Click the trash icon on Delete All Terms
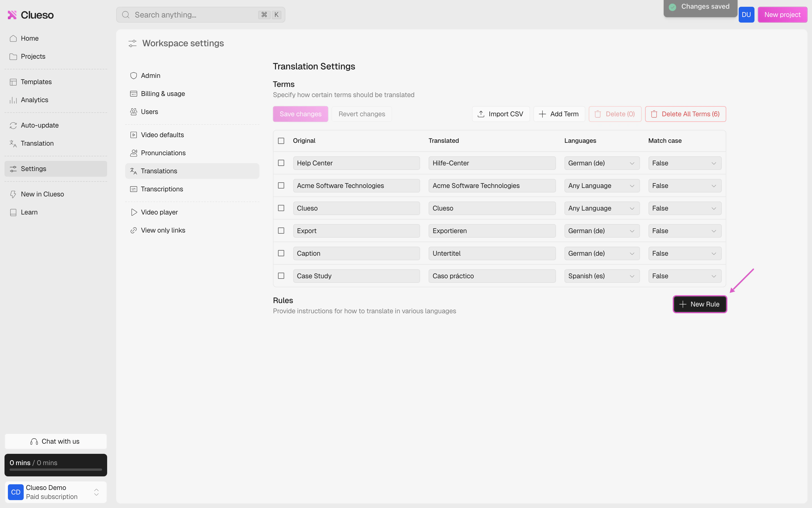Image resolution: width=812 pixels, height=508 pixels. 654,114
